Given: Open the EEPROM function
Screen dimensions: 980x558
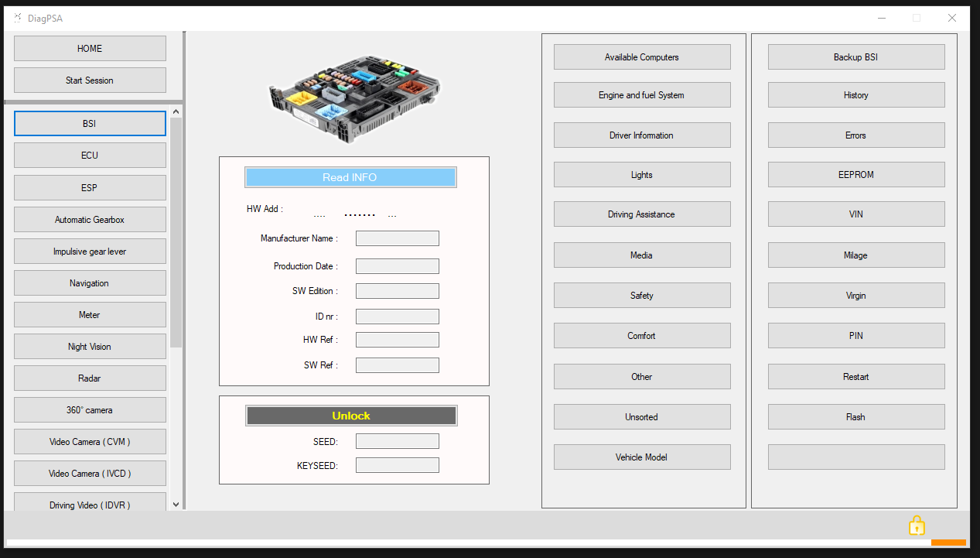Looking at the screenshot, I should (856, 174).
